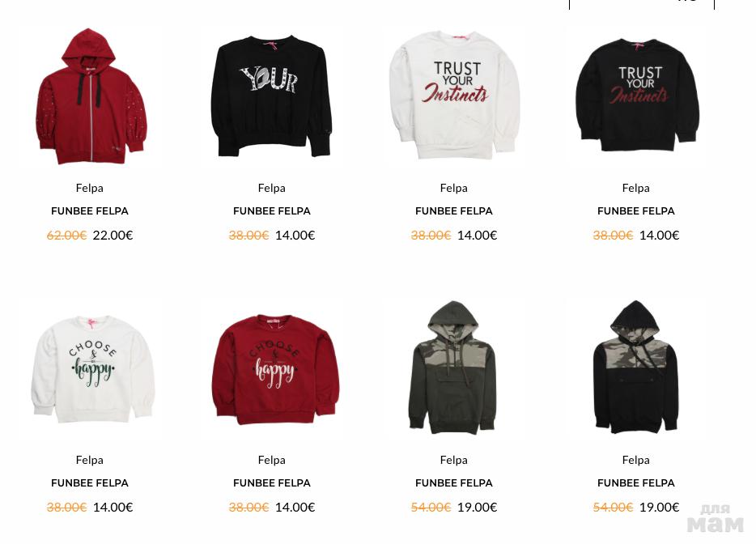This screenshot has width=756, height=544.
Task: Open the white Choose Happy sweatshirt image
Action: point(91,369)
